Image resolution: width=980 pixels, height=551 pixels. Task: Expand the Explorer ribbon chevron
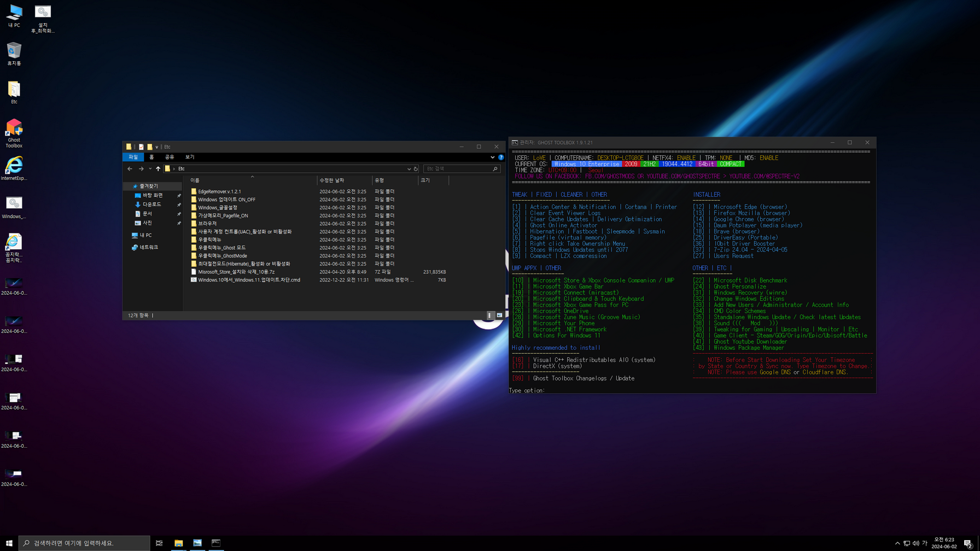[492, 157]
